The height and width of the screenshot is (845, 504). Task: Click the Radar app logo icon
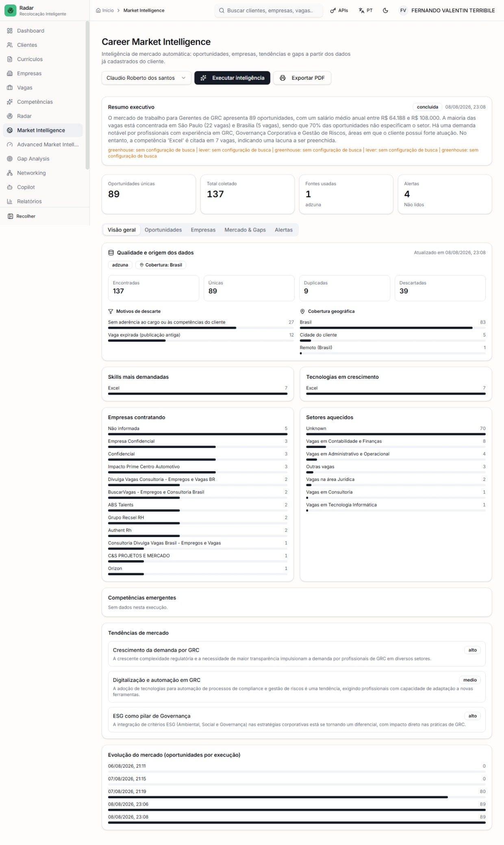11,11
